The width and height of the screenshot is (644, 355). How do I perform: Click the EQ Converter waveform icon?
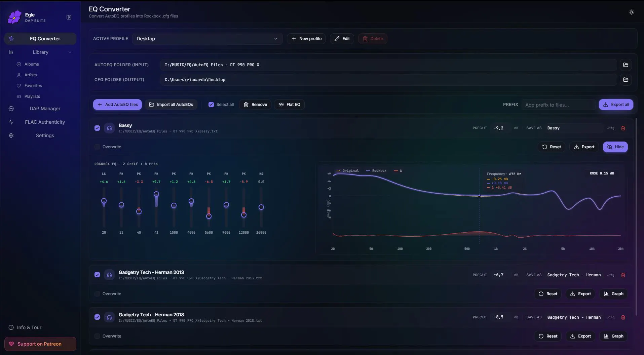(11, 39)
